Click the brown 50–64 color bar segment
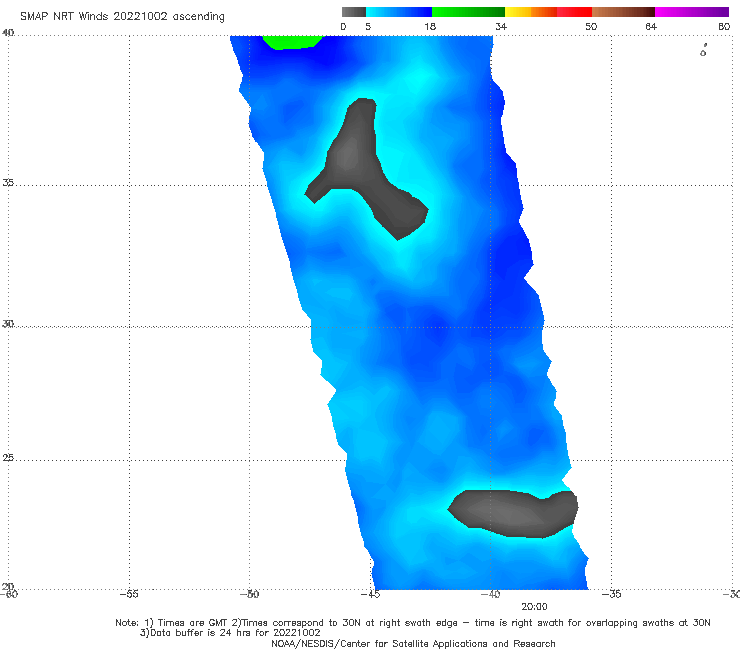The height and width of the screenshot is (650, 740). coord(623,12)
